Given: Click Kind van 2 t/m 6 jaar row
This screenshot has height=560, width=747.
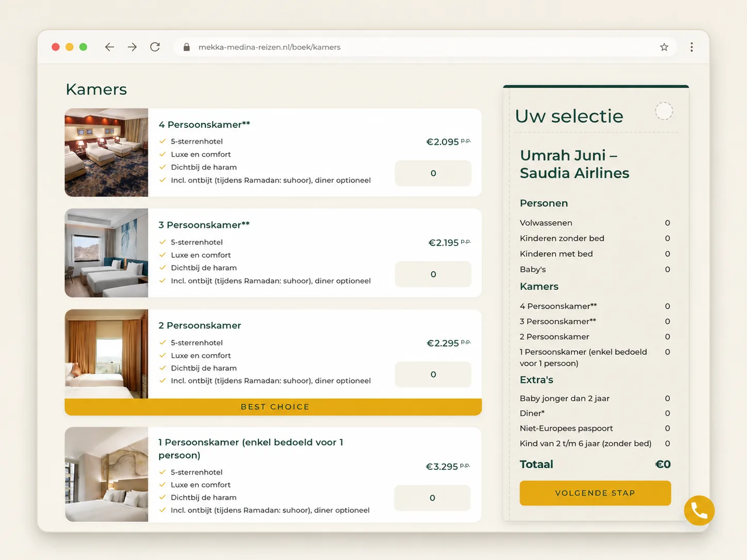Looking at the screenshot, I should tap(595, 443).
